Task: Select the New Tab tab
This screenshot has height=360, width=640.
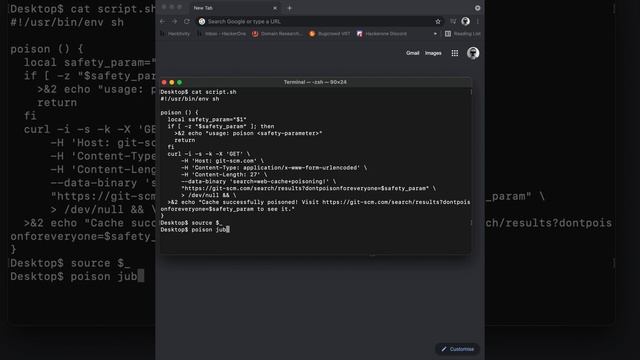Action: pyautogui.click(x=235, y=8)
